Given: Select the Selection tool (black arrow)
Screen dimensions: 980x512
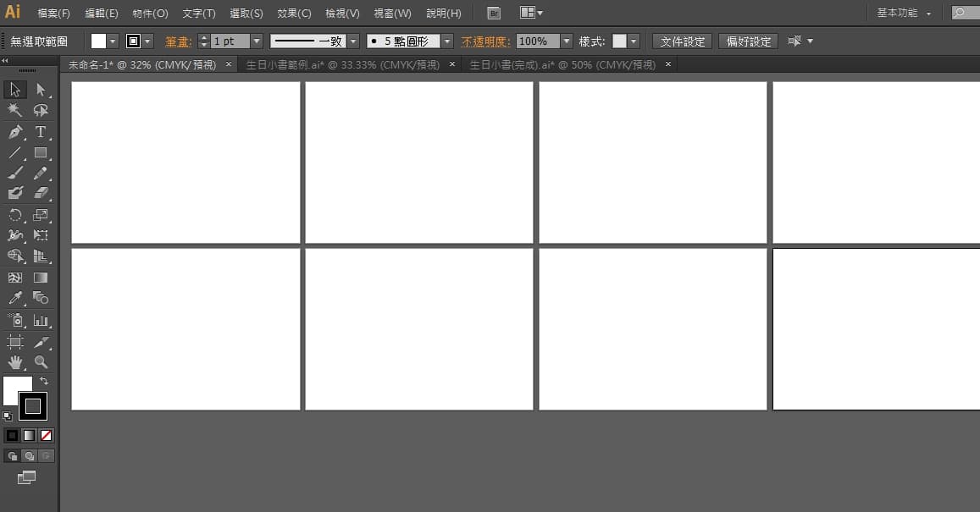Looking at the screenshot, I should (x=15, y=90).
